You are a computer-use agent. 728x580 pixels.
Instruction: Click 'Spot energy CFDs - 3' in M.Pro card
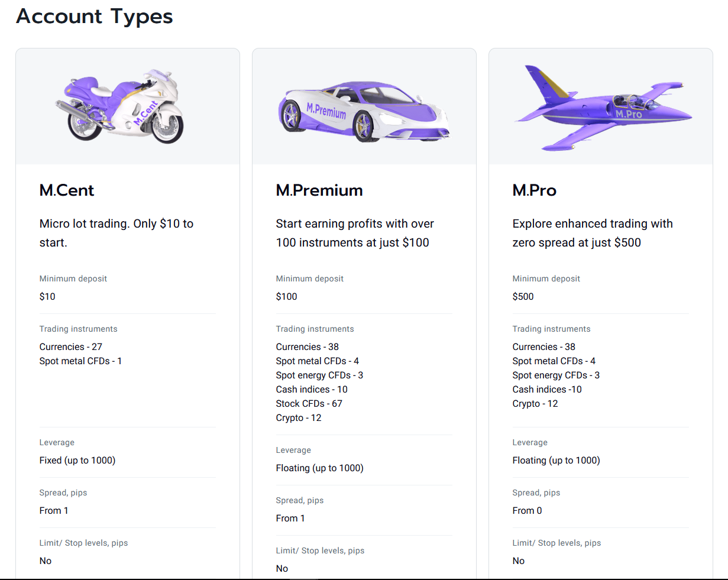coord(556,375)
